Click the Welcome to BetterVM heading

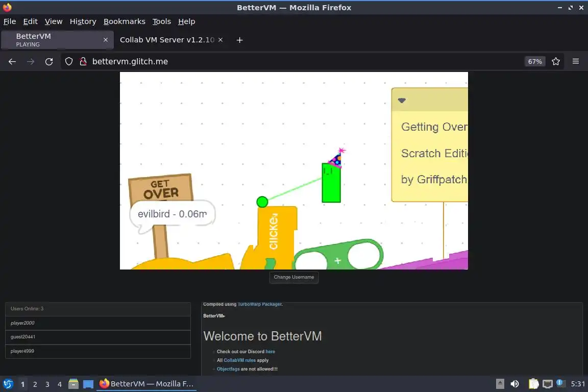pyautogui.click(x=262, y=336)
